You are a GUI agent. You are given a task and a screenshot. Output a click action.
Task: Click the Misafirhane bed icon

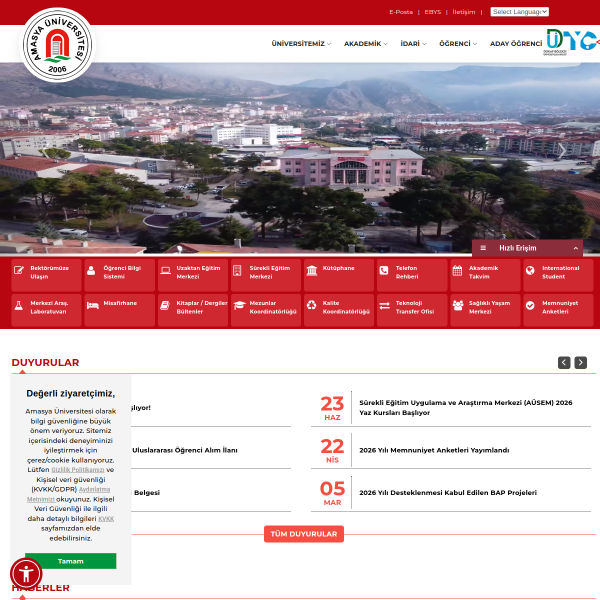click(x=93, y=305)
